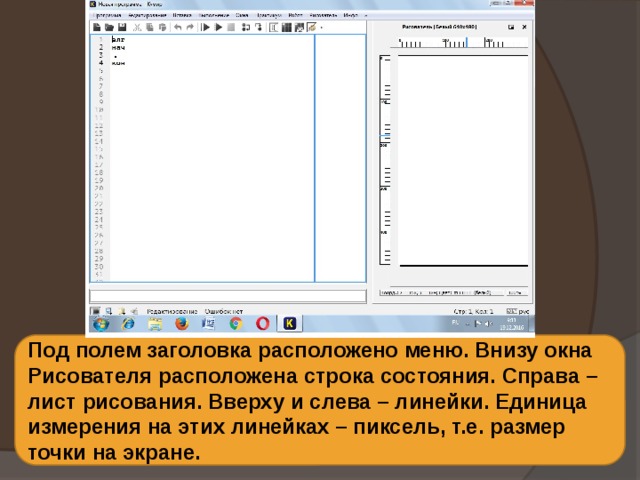
Task: Open the Программа menu
Action: [107, 15]
